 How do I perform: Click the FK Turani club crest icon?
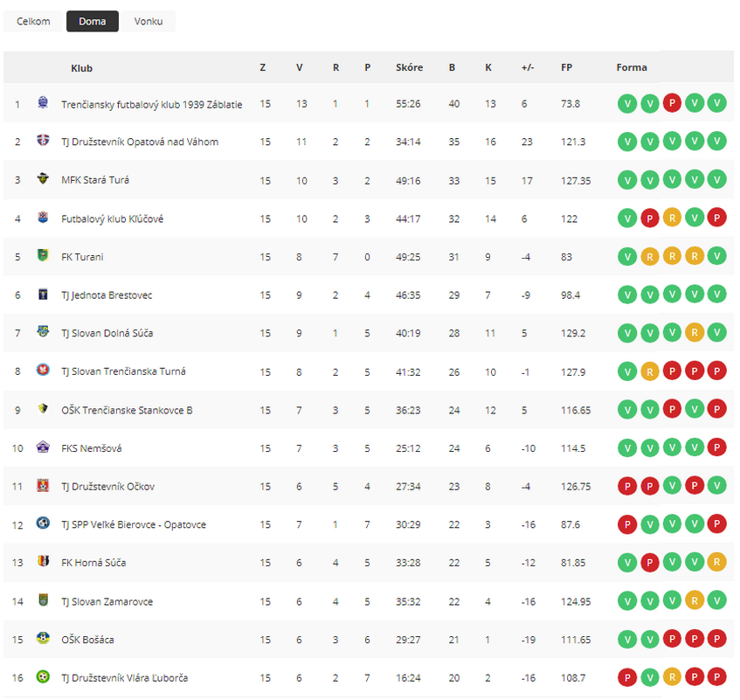click(x=43, y=256)
